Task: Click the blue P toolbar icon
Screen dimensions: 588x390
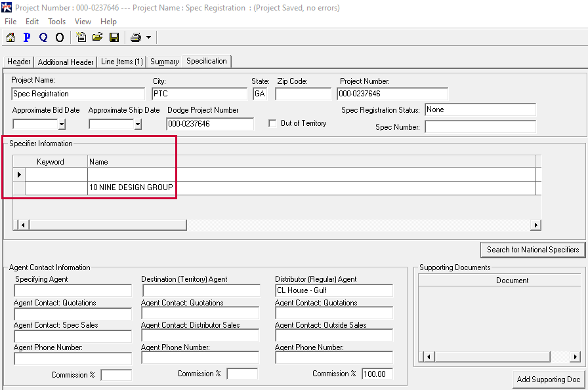Action: coord(27,37)
